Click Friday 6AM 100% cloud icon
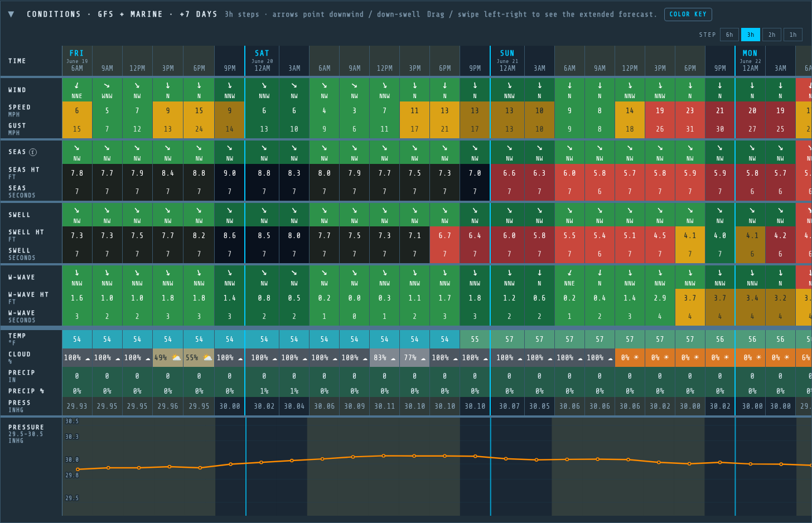The width and height of the screenshot is (812, 523). pos(88,359)
